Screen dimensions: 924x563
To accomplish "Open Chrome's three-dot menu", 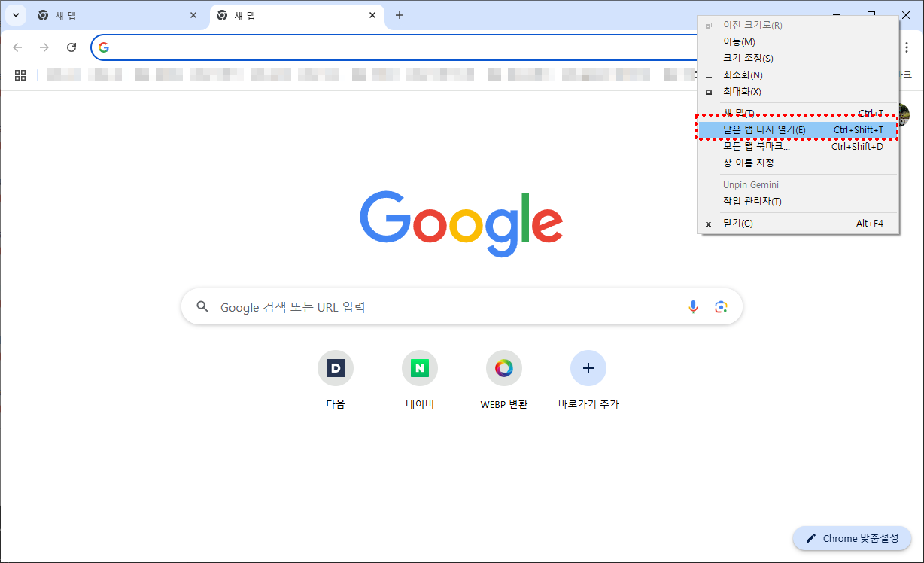I will pyautogui.click(x=907, y=47).
